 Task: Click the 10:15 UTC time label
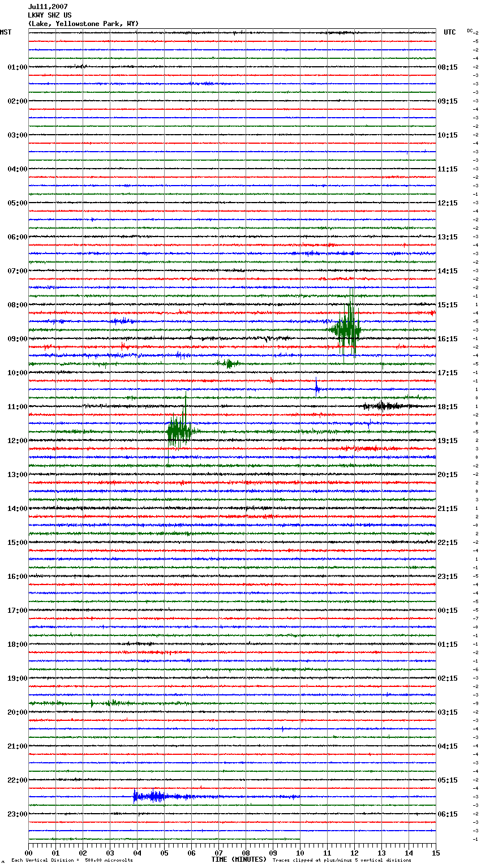click(448, 135)
